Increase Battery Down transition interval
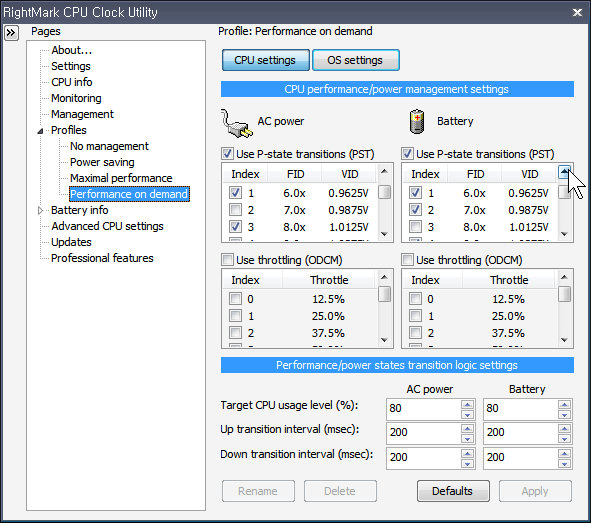The height and width of the screenshot is (523, 591). point(564,454)
